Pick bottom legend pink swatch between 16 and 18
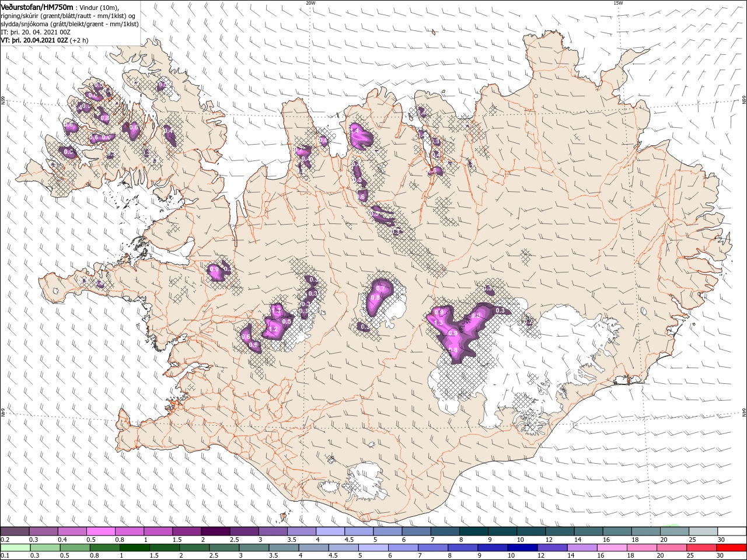Screen dimensions: 747x560 pyautogui.click(x=611, y=548)
